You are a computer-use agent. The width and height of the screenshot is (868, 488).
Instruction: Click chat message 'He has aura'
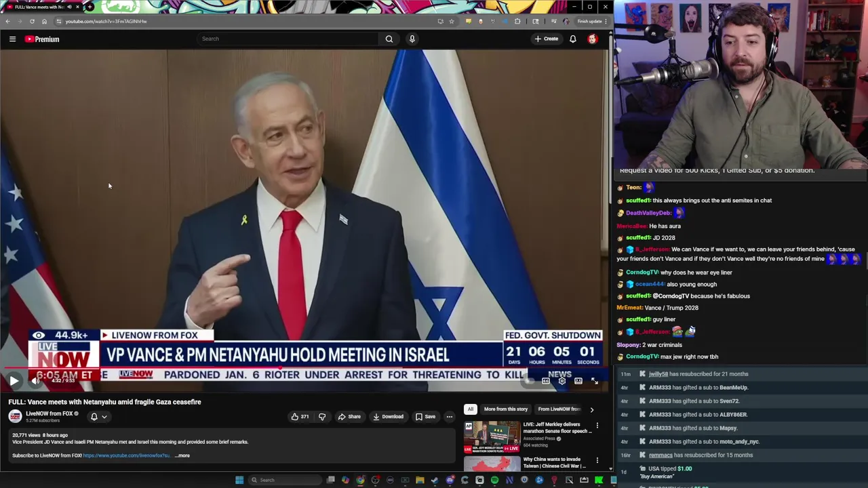[665, 226]
